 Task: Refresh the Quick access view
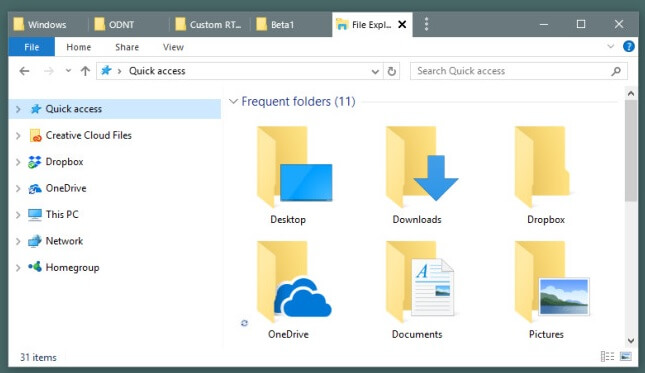click(x=392, y=71)
